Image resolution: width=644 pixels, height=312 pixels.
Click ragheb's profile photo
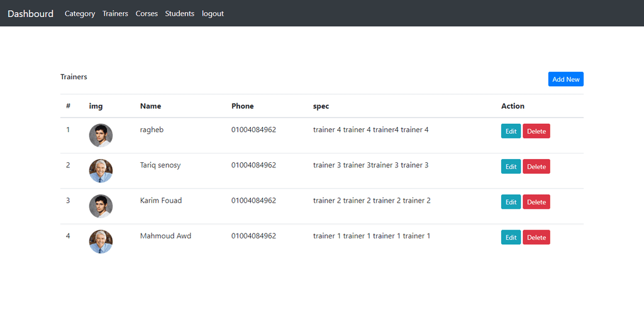101,135
